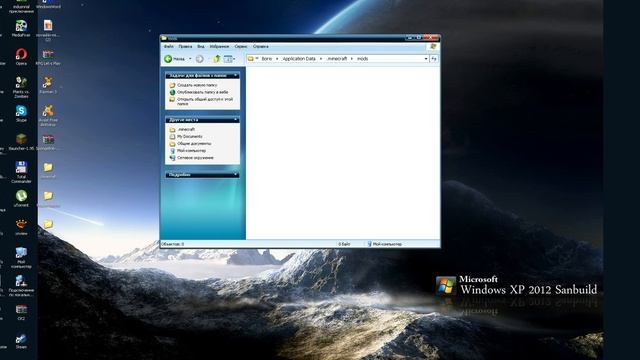Open the Views toolbar button
Image resolution: width=640 pixels, height=360 pixels.
coord(229,59)
